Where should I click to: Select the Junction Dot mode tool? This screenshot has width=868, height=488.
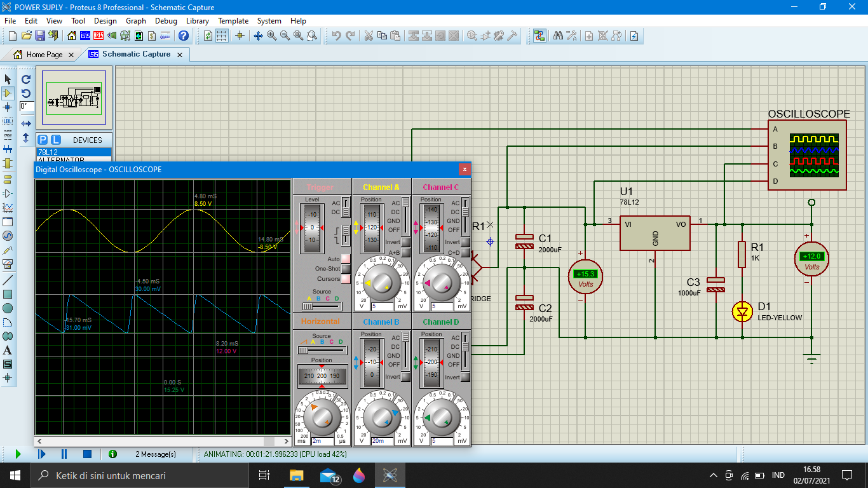tap(8, 107)
